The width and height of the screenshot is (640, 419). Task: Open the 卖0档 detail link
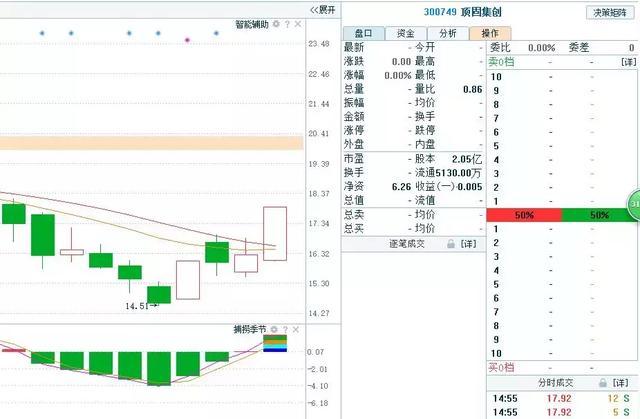(x=629, y=62)
